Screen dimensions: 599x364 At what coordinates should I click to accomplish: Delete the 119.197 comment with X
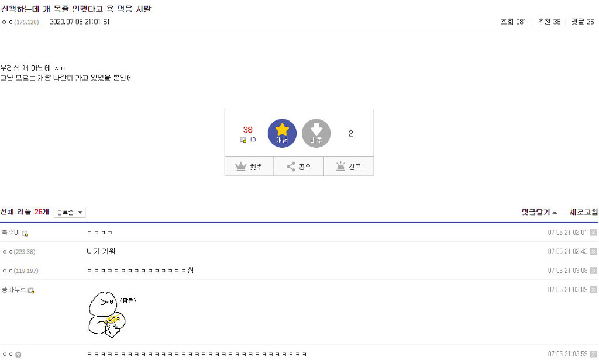click(593, 271)
